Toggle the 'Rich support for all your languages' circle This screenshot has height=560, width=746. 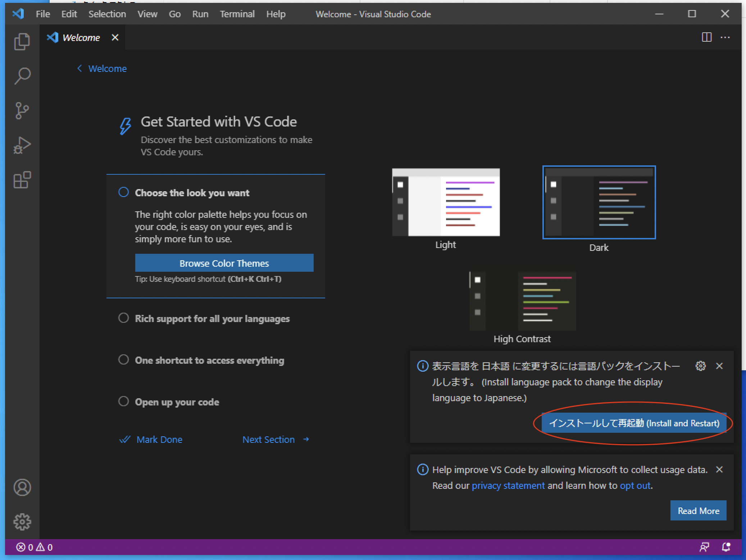[123, 318]
